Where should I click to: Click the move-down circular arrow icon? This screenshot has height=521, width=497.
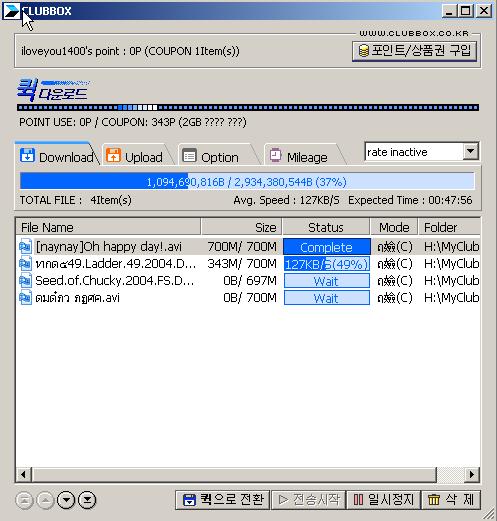(66, 500)
